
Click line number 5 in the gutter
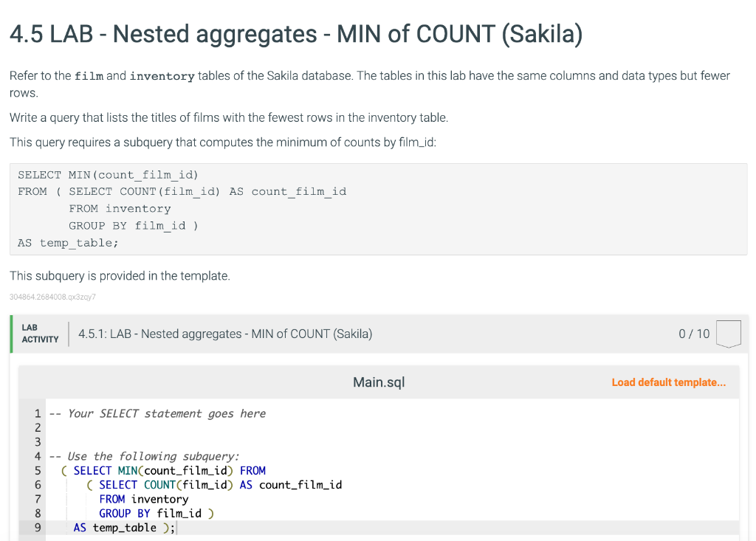[38, 471]
